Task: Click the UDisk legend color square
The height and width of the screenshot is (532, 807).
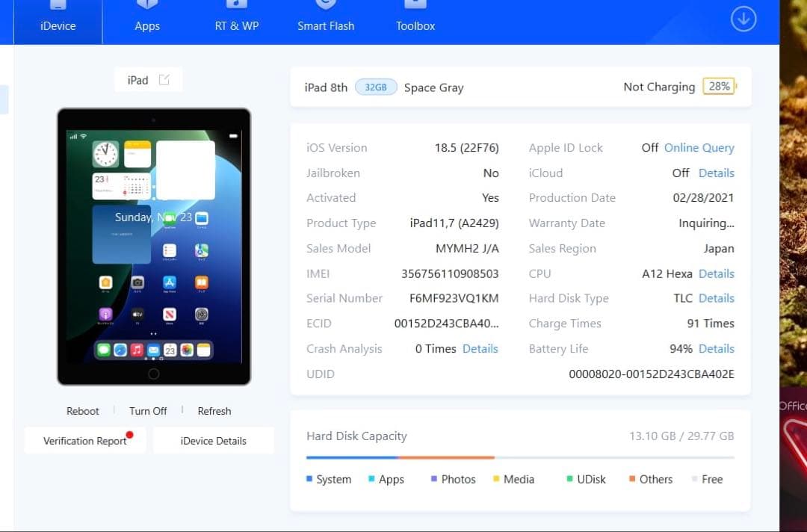Action: pos(569,479)
